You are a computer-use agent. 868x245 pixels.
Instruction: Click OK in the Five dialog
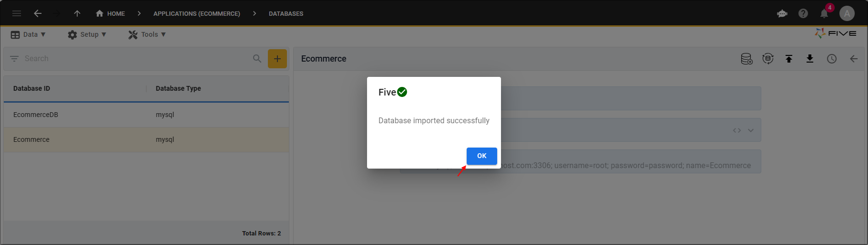[x=481, y=156]
